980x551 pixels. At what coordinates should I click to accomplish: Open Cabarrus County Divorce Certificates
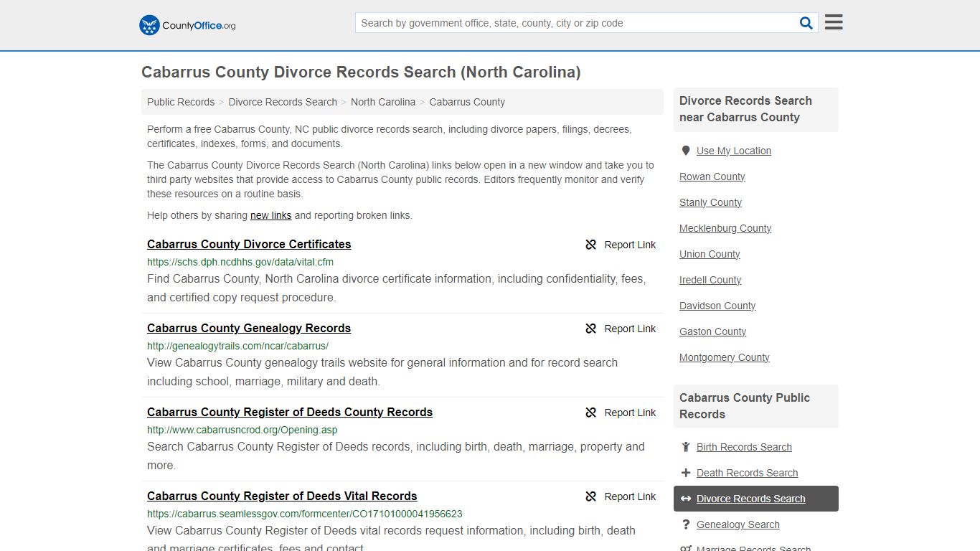click(x=249, y=244)
